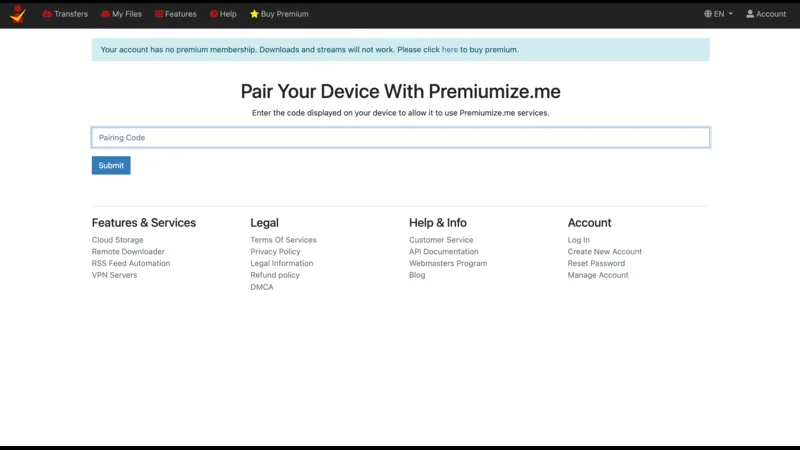Screen dimensions: 800x450
Task: View the Terms Of Services page
Action: (x=283, y=240)
